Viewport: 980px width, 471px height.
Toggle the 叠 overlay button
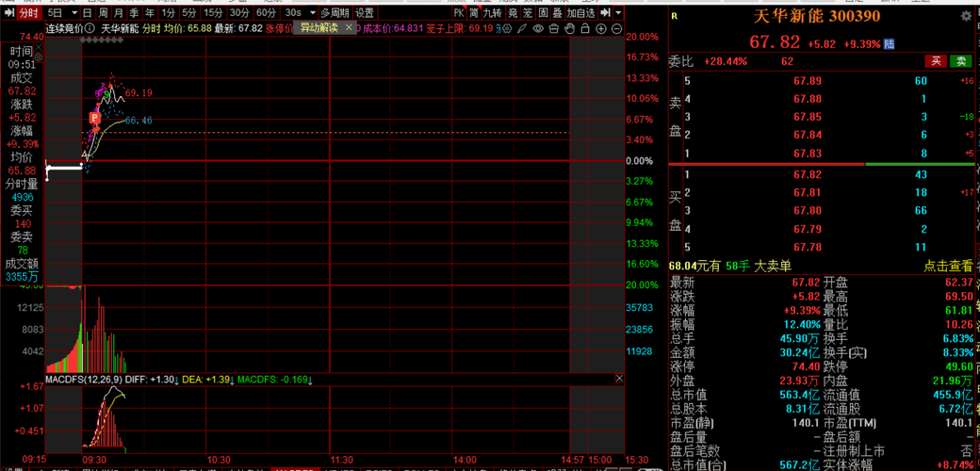pyautogui.click(x=558, y=13)
